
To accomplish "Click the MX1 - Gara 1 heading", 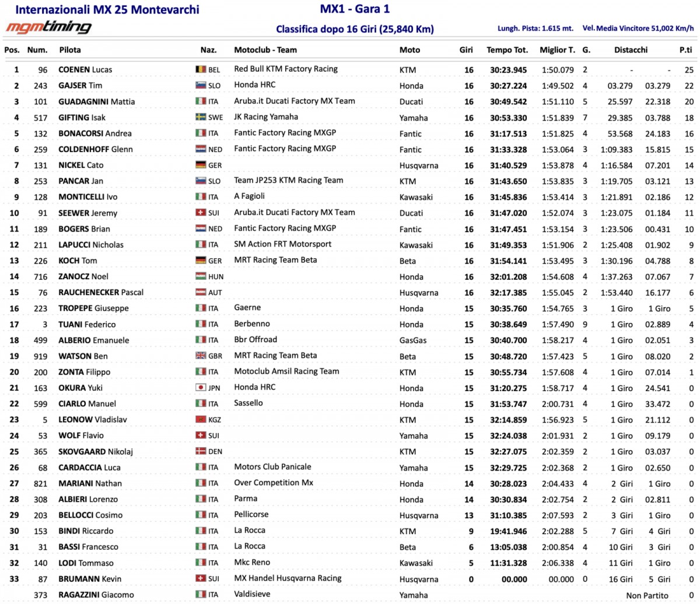I will pos(355,9).
